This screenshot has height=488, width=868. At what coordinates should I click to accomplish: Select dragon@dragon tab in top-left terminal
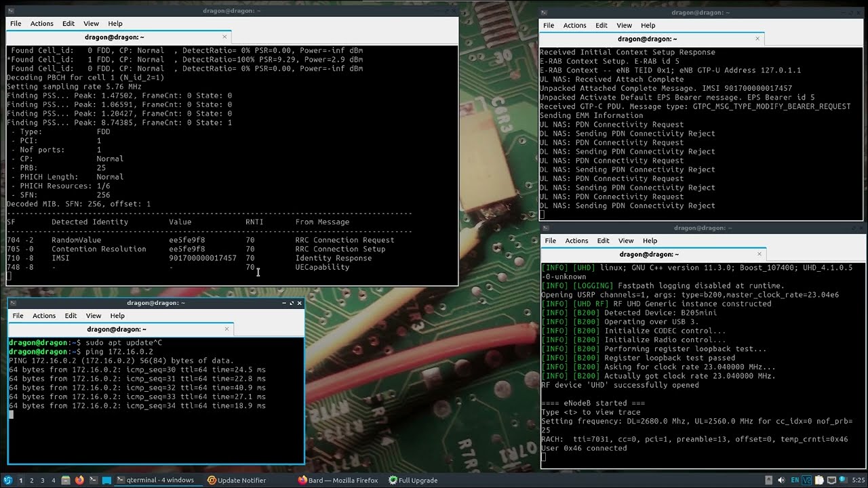119,37
